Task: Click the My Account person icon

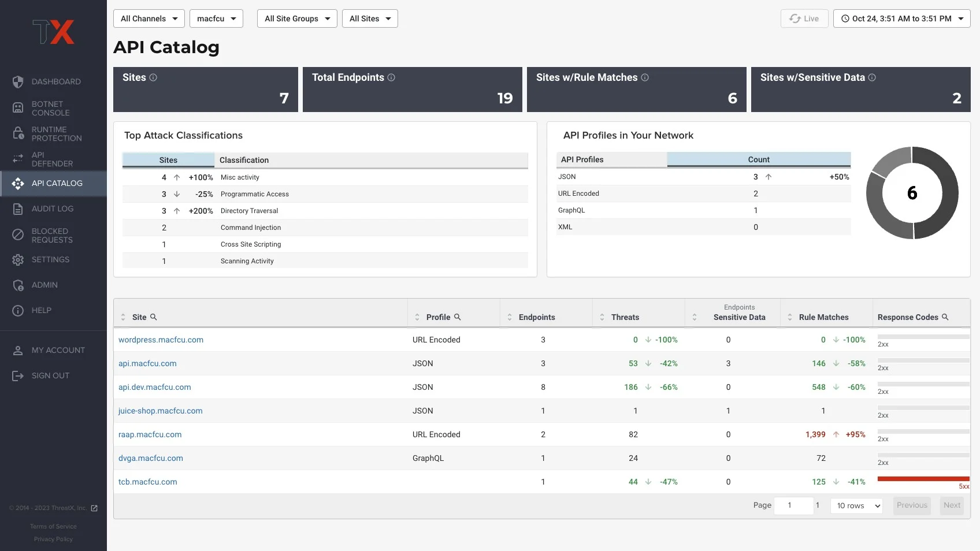Action: pyautogui.click(x=18, y=351)
